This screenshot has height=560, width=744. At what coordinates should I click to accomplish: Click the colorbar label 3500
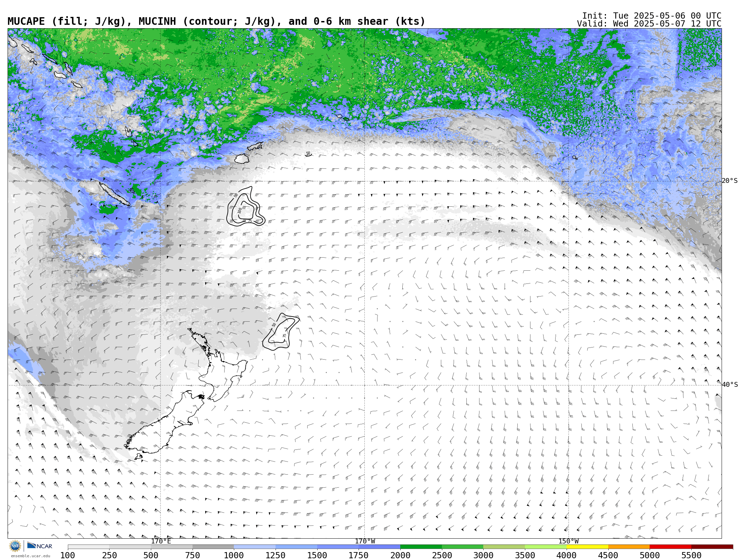pos(525,555)
